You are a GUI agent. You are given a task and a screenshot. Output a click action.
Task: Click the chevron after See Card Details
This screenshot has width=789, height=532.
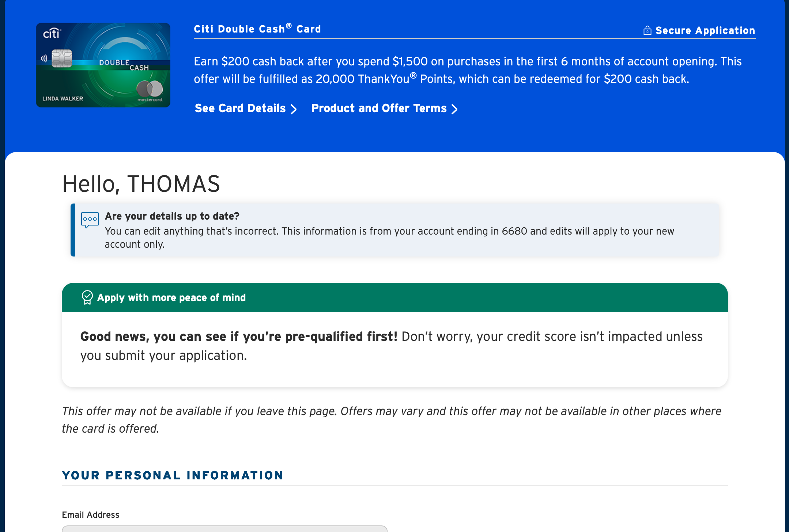(293, 109)
